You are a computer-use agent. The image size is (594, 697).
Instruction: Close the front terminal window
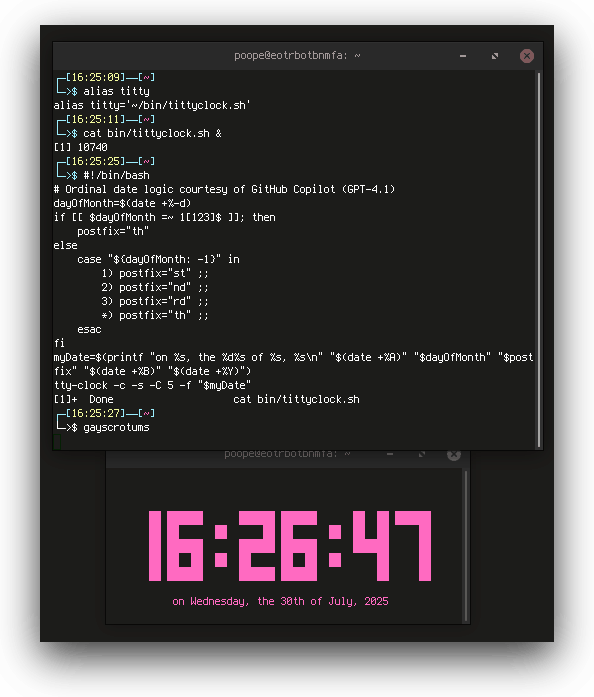click(x=527, y=56)
